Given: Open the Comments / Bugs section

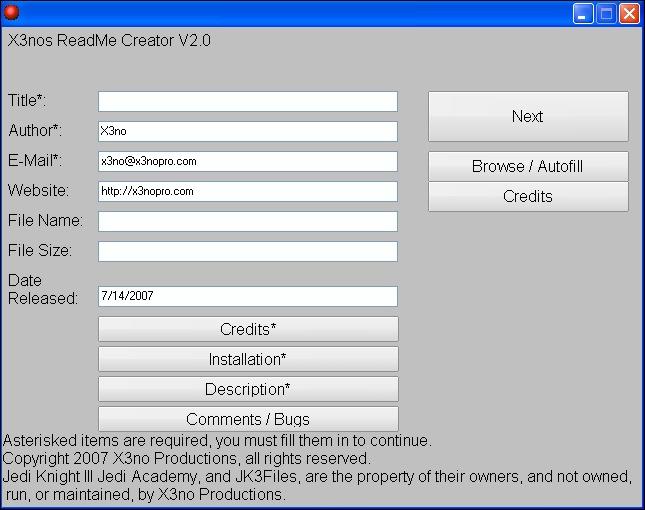Looking at the screenshot, I should click(x=248, y=419).
